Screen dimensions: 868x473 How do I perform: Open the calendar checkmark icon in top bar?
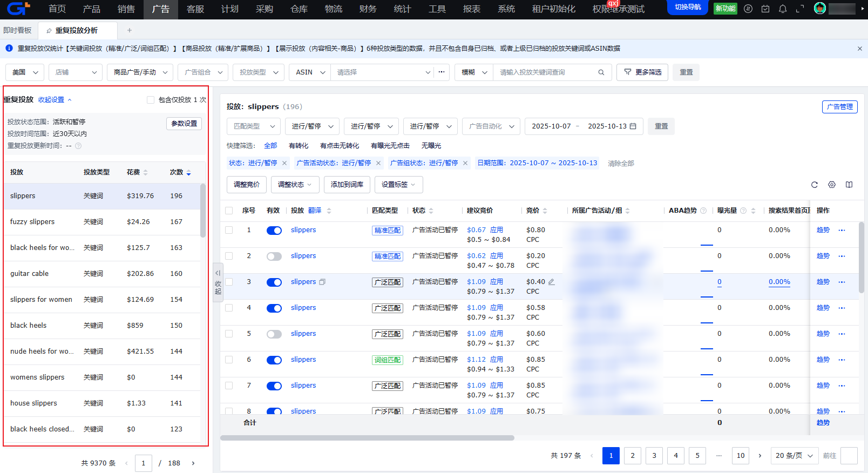[x=765, y=9]
